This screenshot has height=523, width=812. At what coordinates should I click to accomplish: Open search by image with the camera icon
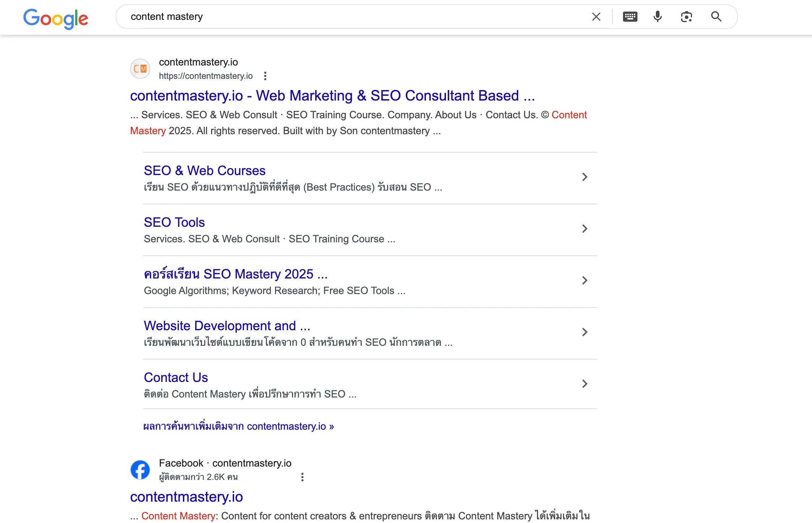686,17
